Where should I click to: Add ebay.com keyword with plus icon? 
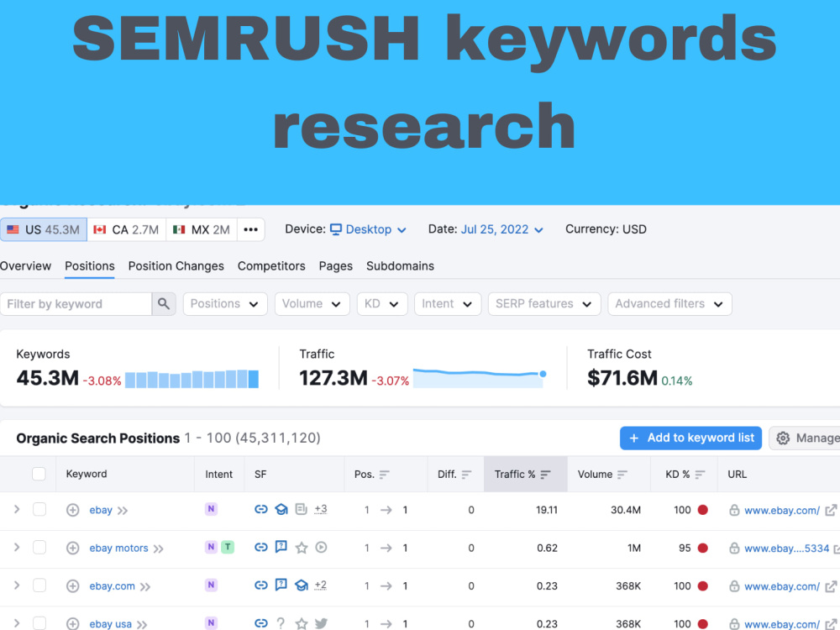click(73, 586)
